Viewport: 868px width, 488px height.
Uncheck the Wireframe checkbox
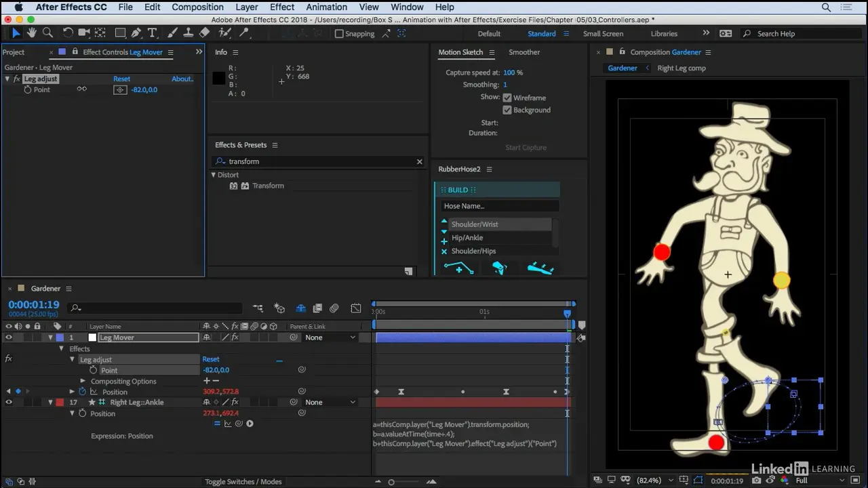tap(507, 98)
